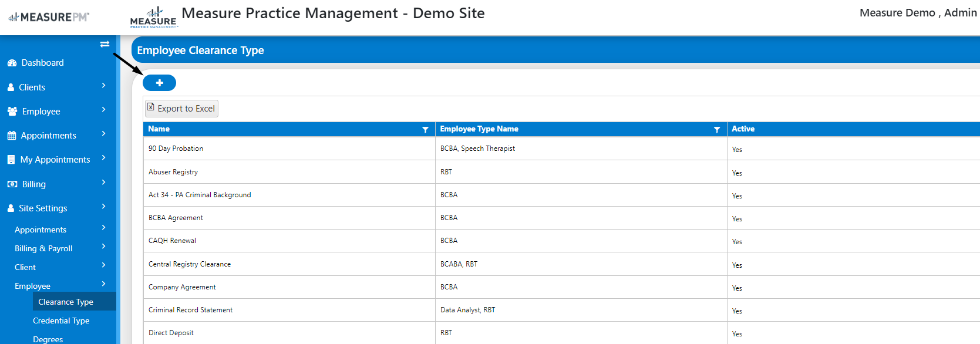
Task: Select the Credential Type submenu item
Action: pyautogui.click(x=61, y=321)
